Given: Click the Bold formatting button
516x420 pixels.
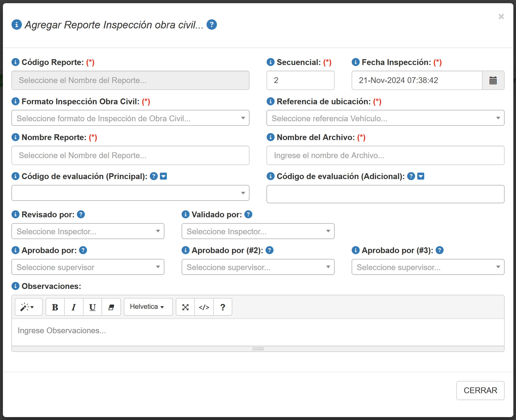Looking at the screenshot, I should click(x=55, y=307).
